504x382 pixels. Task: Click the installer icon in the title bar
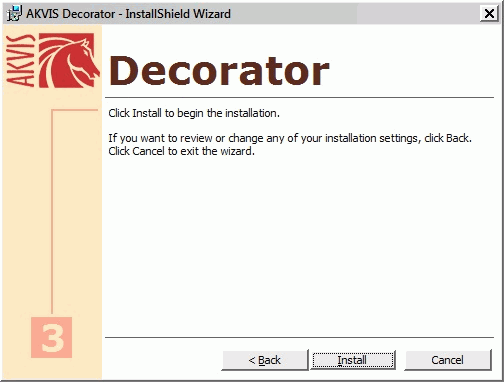[14, 14]
